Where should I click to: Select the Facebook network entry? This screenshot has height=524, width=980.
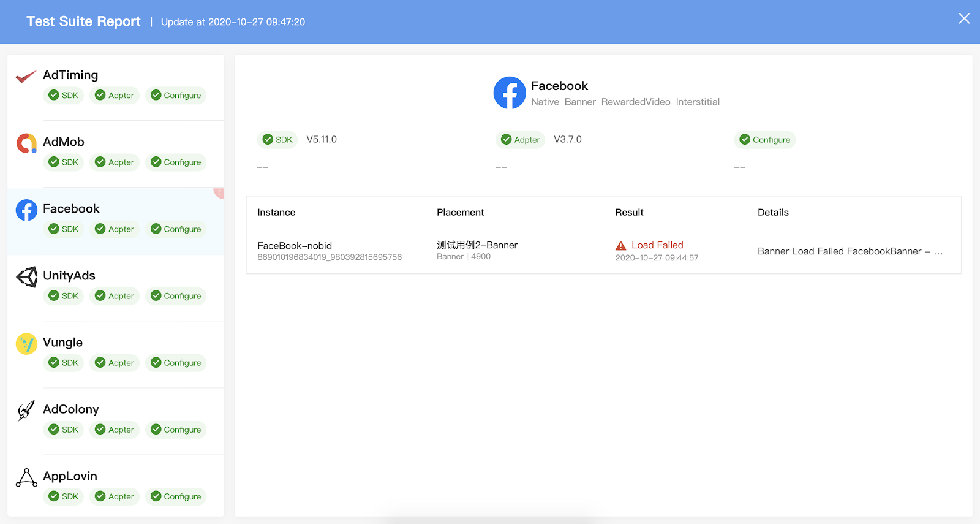[116, 221]
